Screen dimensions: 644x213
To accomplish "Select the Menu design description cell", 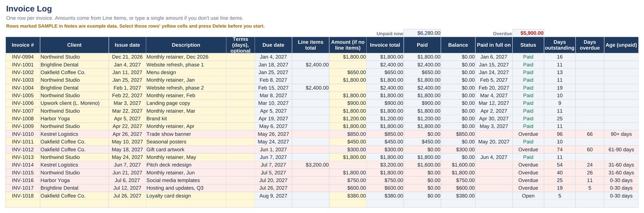I will (x=186, y=73).
